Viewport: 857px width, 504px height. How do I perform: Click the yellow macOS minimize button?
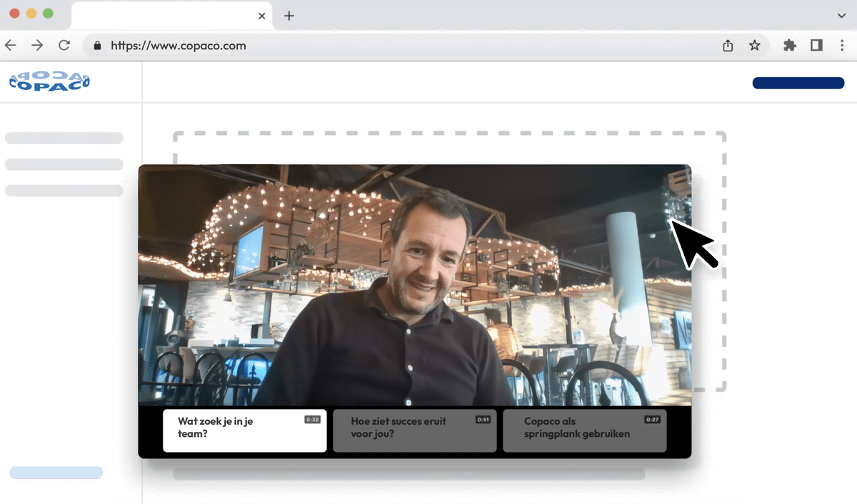coord(31,14)
